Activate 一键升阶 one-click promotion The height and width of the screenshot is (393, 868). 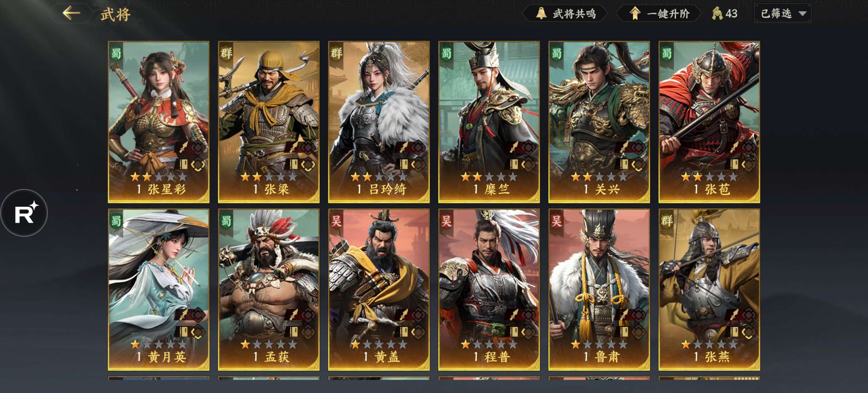(658, 13)
